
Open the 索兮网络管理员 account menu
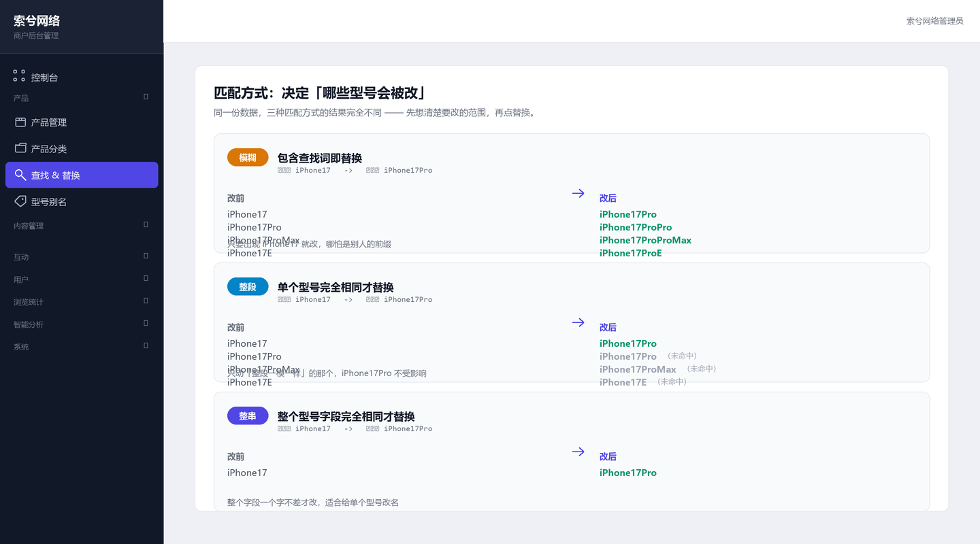pos(934,21)
